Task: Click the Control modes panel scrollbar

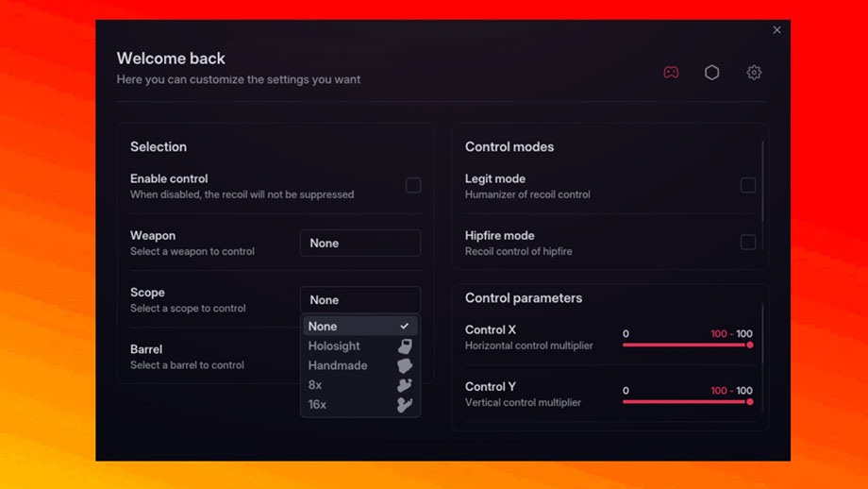Action: pyautogui.click(x=762, y=179)
